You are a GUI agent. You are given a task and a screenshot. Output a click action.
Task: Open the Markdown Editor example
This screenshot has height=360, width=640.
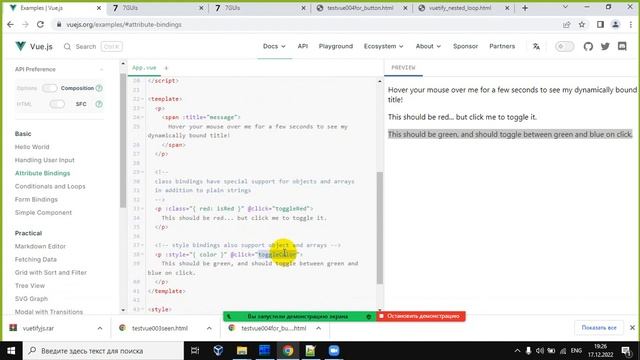[40, 247]
